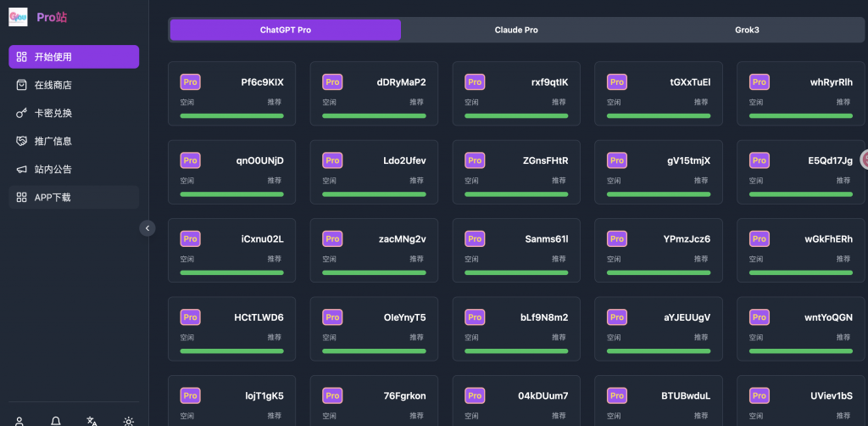The image size is (868, 426).
Task: Switch to the ChatGPT Pro tab
Action: pos(286,30)
